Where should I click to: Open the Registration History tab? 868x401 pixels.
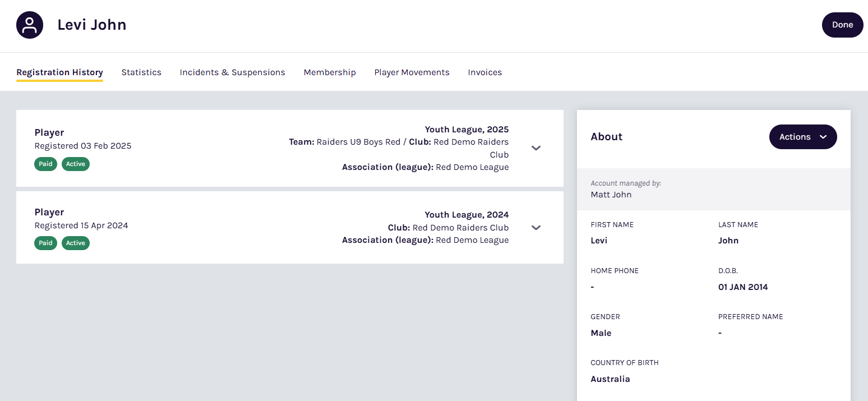pos(59,72)
